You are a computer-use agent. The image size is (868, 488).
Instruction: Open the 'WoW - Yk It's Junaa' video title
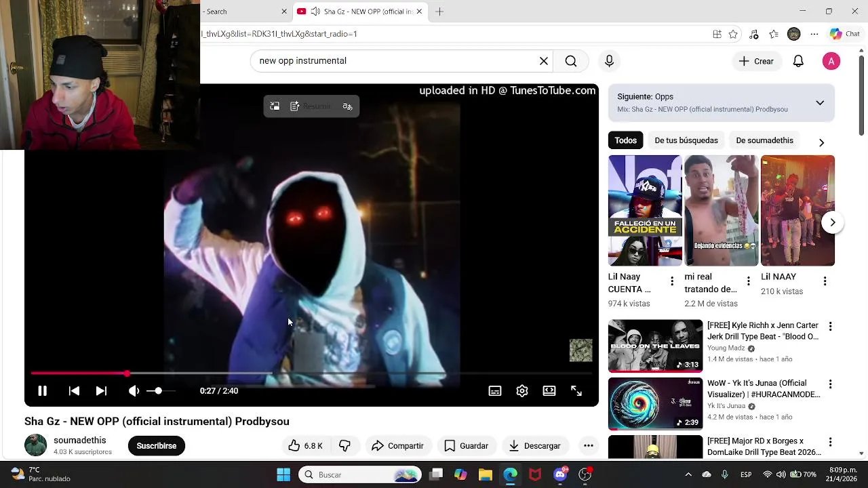pyautogui.click(x=764, y=388)
